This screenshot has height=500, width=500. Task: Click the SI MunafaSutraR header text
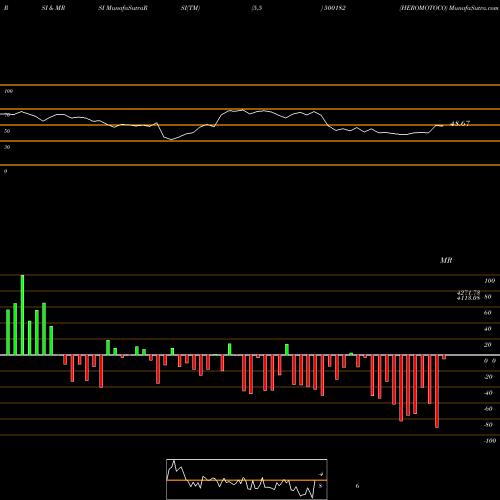point(123,8)
